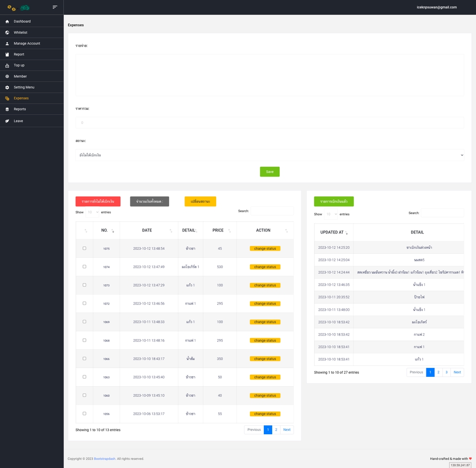Click the Leave leaf icon
476x468 pixels.
pyautogui.click(x=7, y=120)
